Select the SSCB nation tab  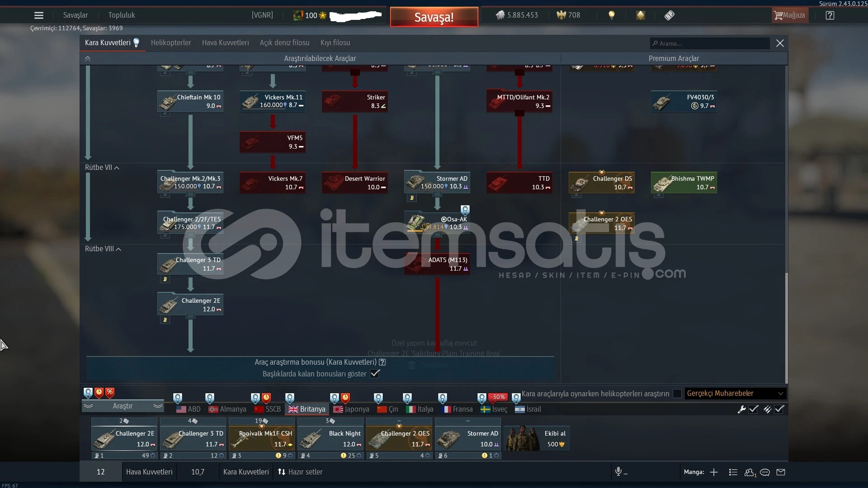coord(268,409)
